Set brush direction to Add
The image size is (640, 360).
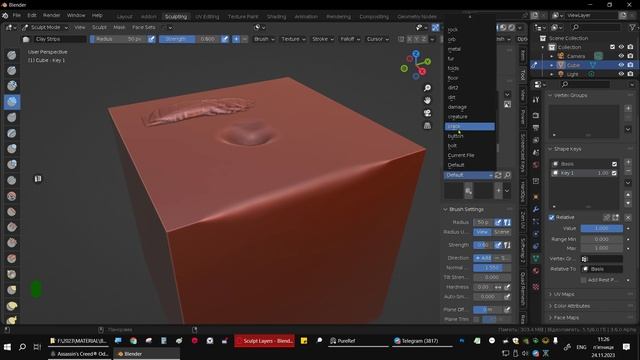(x=482, y=258)
